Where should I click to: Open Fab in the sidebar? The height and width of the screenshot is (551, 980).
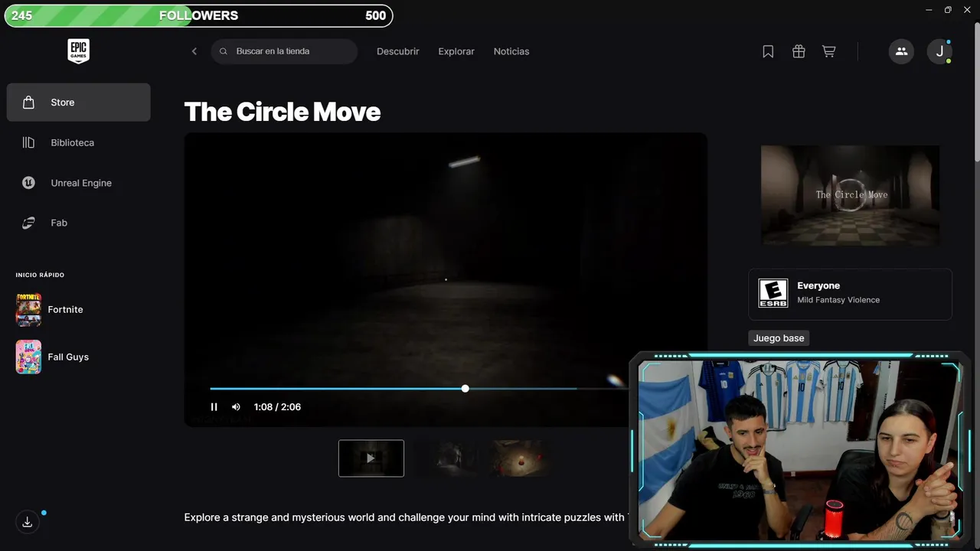[78, 223]
